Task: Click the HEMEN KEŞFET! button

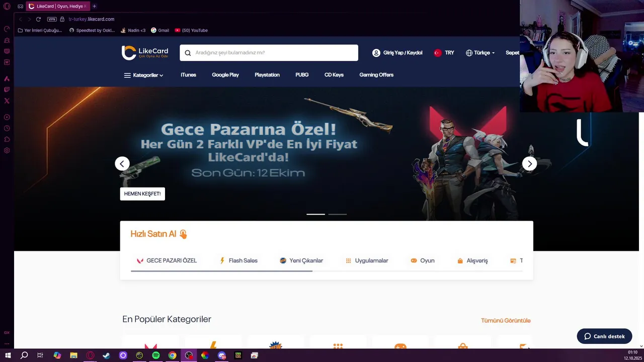Action: 142,194
